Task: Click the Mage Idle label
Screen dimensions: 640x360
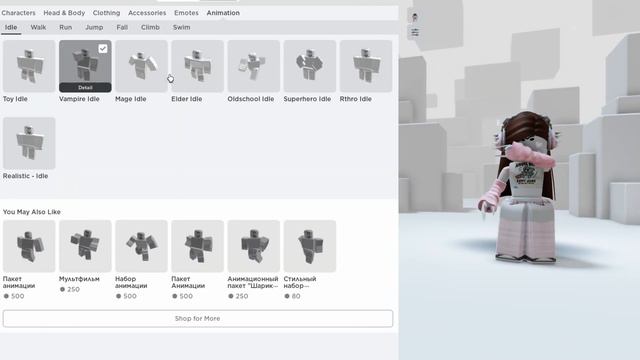Action: (131, 99)
